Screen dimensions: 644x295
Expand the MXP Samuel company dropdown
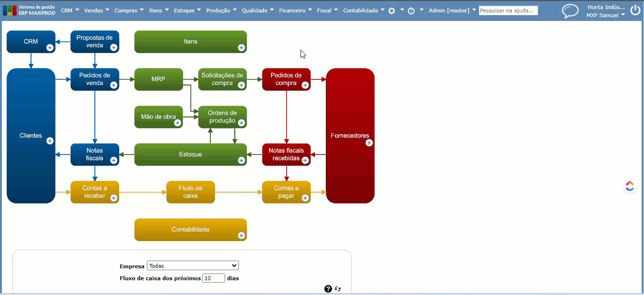pyautogui.click(x=623, y=15)
